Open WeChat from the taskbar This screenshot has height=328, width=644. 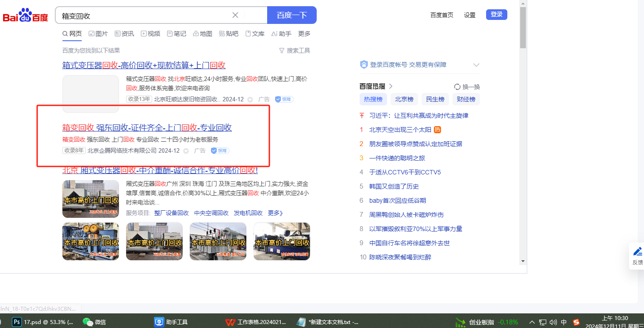tap(94, 322)
